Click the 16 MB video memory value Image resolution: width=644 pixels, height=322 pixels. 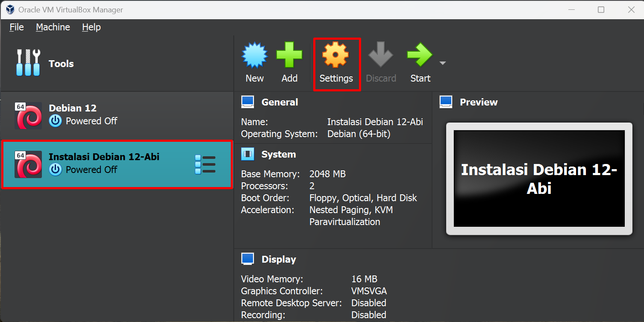364,279
